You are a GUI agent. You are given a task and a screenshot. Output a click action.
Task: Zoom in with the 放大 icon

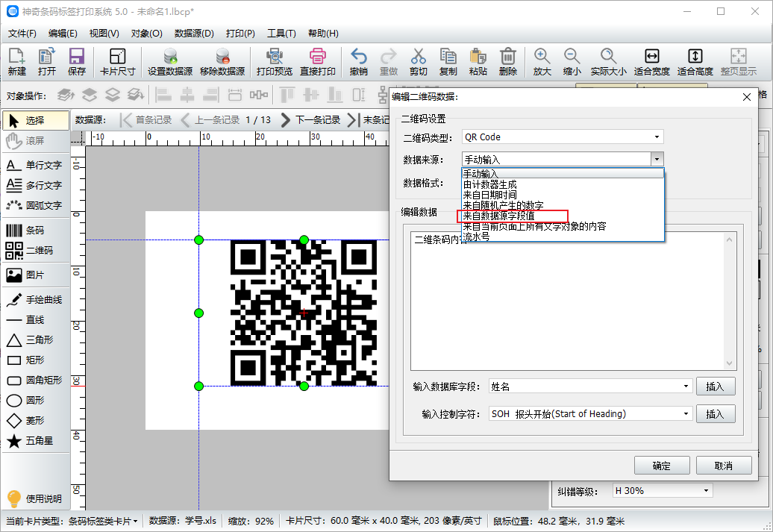[x=542, y=62]
